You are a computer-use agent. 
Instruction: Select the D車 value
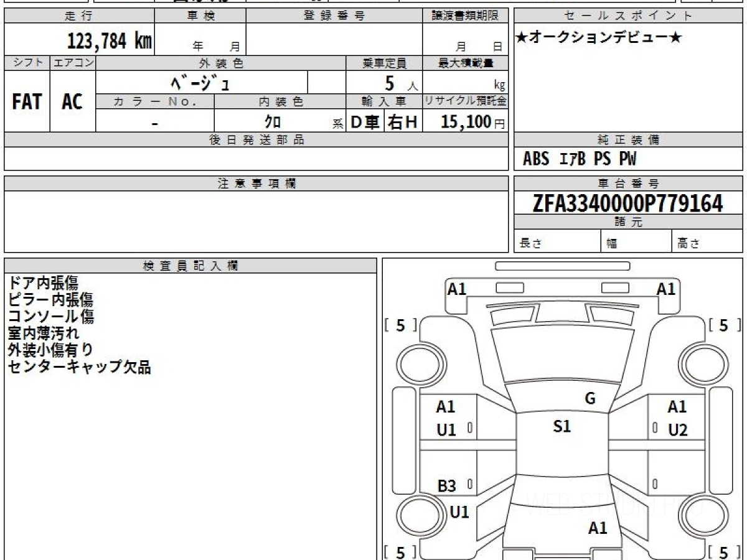[365, 123]
